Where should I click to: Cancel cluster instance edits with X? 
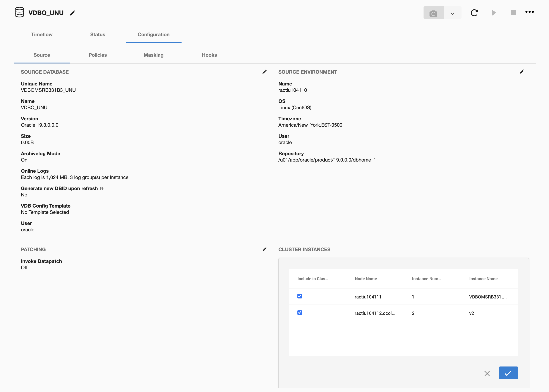tap(487, 373)
